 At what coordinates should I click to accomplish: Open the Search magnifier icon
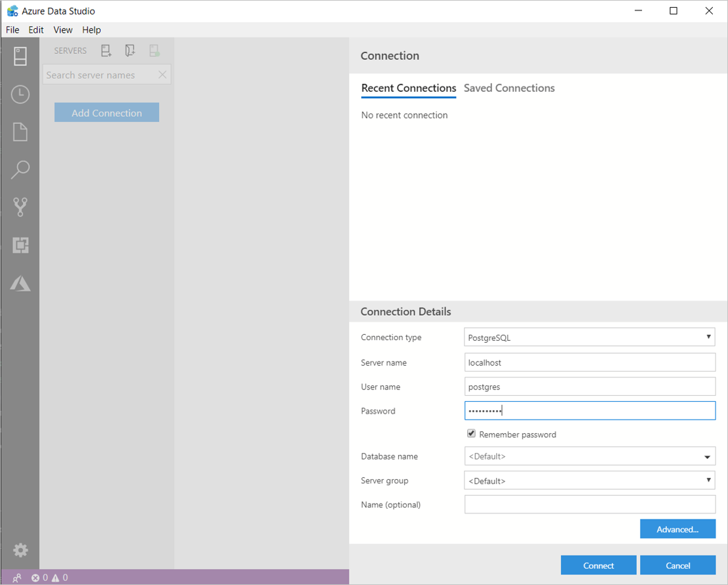click(x=20, y=170)
